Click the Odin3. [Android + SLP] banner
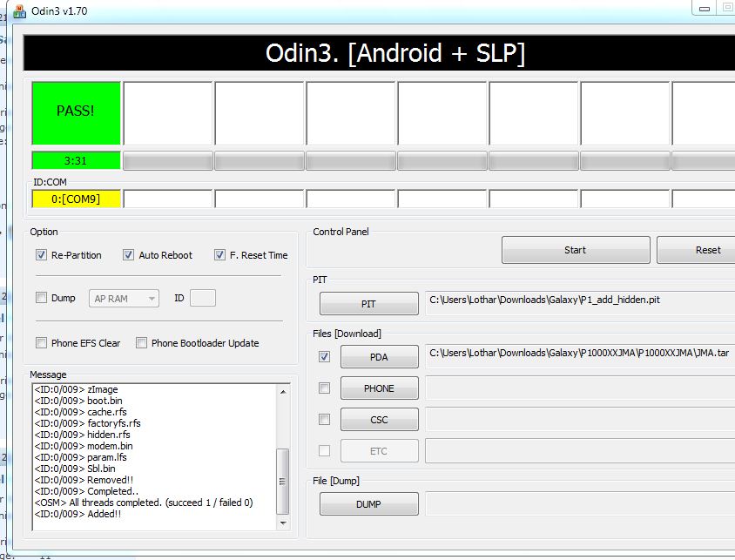Image resolution: width=735 pixels, height=560 pixels. click(379, 53)
